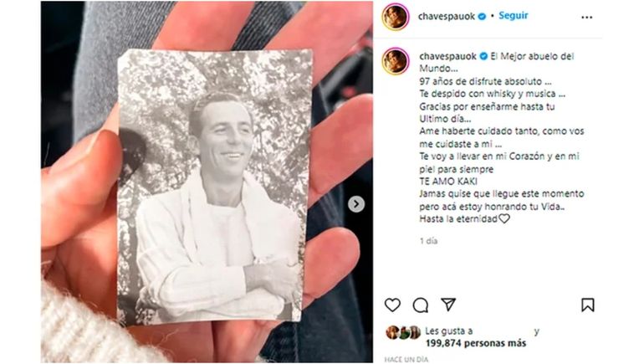Open more options three-dot menu
The height and width of the screenshot is (364, 644).
(587, 18)
